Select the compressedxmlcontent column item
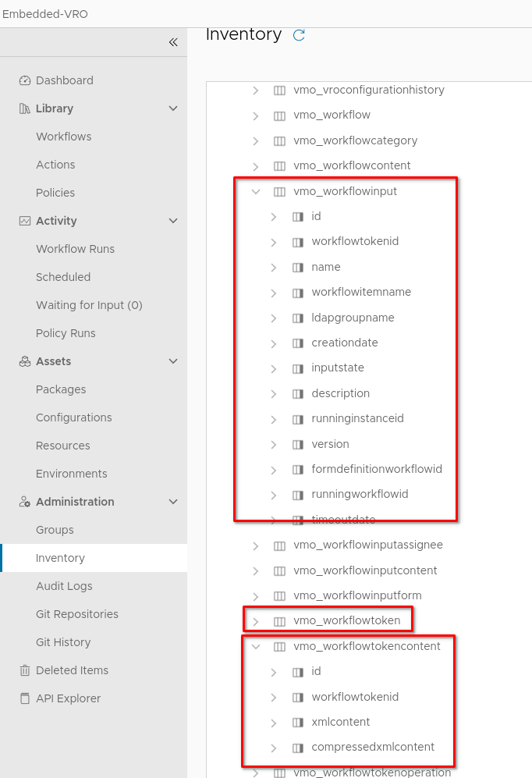The width and height of the screenshot is (532, 778). 373,747
